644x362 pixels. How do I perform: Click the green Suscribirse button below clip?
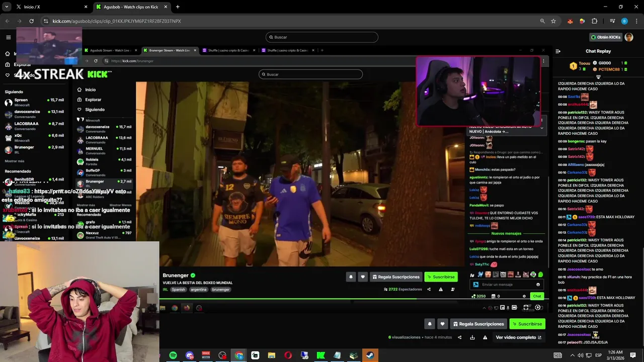click(527, 324)
